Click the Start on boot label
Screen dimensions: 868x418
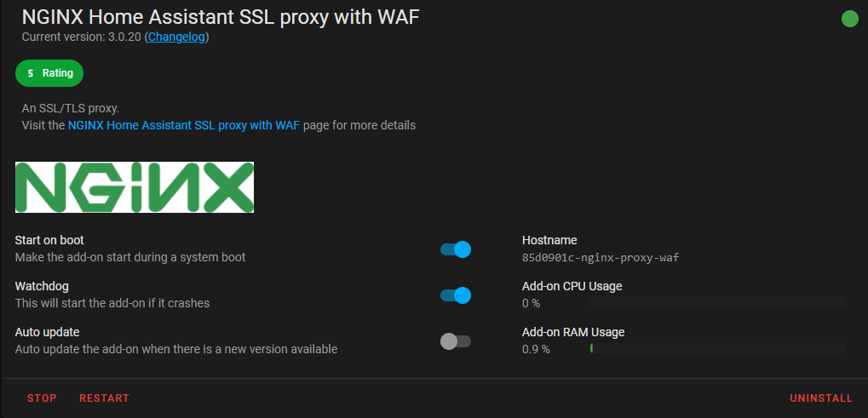49,240
